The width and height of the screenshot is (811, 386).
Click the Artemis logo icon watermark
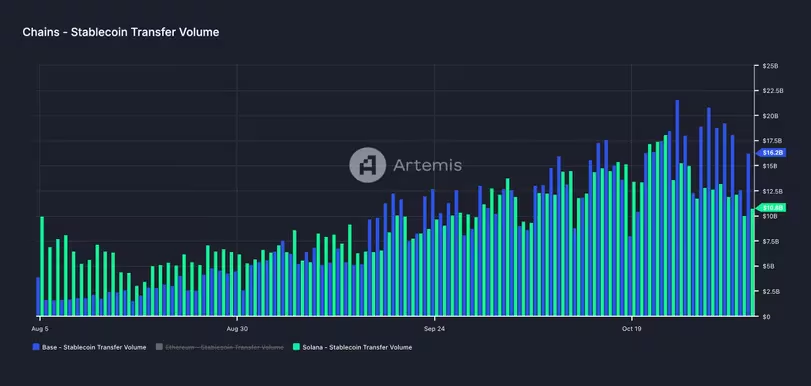pos(367,165)
